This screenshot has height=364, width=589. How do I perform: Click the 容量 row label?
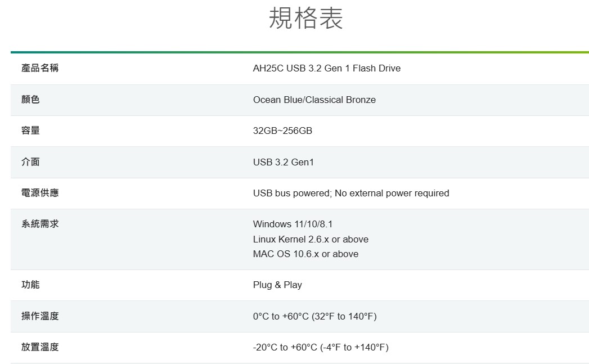30,131
